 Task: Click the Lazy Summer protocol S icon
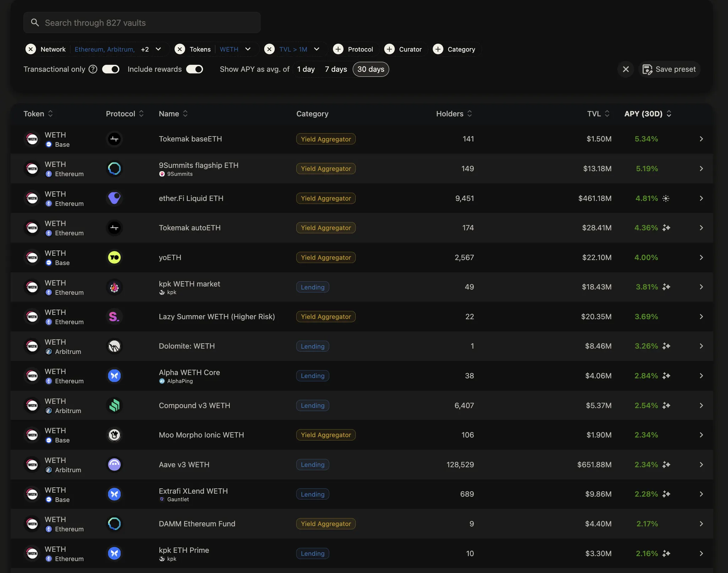(114, 317)
